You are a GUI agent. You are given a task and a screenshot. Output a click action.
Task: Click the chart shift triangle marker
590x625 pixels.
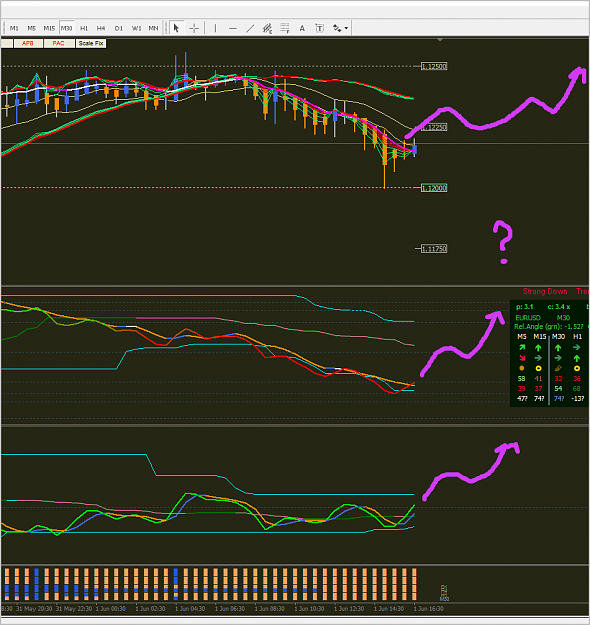pyautogui.click(x=440, y=40)
